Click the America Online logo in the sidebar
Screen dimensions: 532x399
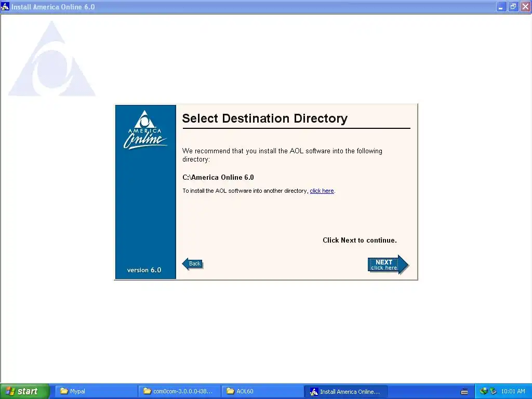pyautogui.click(x=145, y=129)
